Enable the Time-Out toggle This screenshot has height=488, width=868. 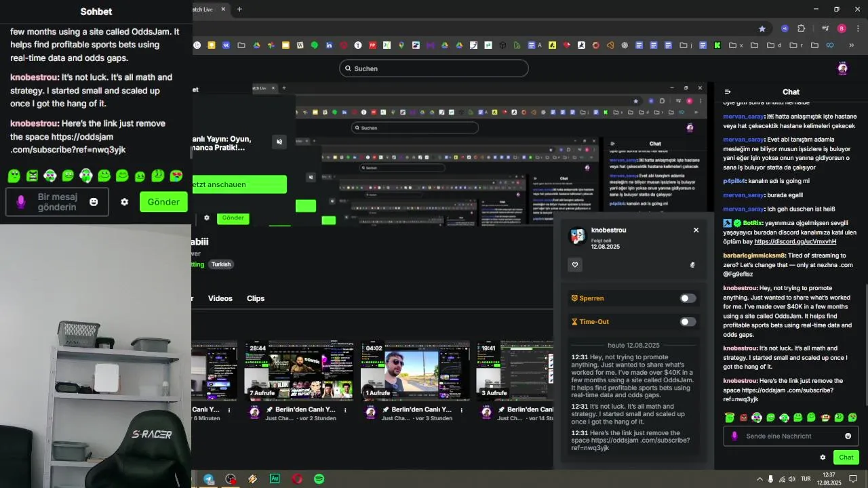[x=688, y=322]
